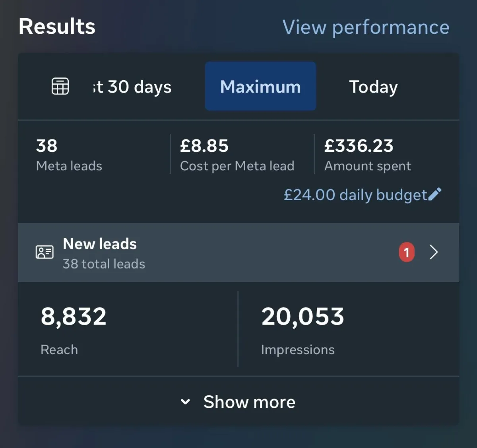Viewport: 477px width, 448px height.
Task: Select the 38 Meta leads metric
Action: point(69,154)
